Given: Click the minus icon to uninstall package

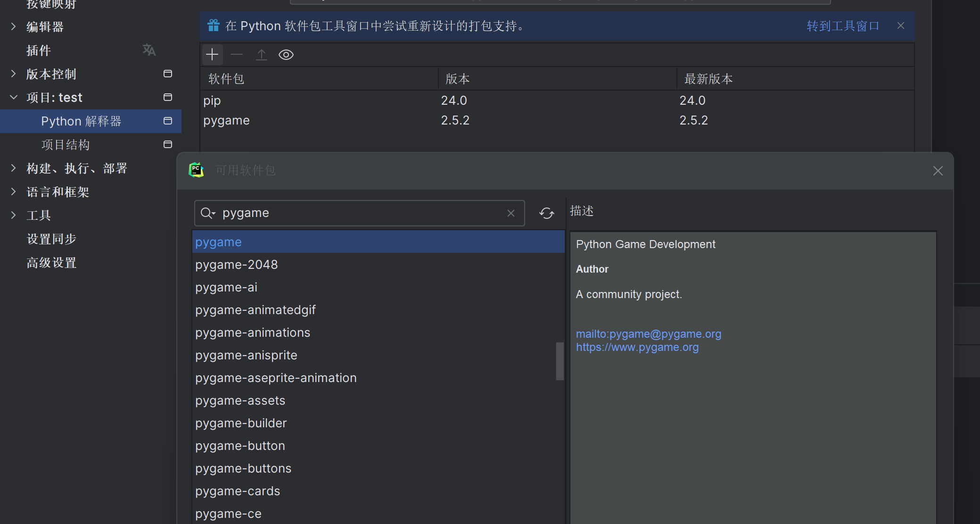Looking at the screenshot, I should pyautogui.click(x=237, y=55).
